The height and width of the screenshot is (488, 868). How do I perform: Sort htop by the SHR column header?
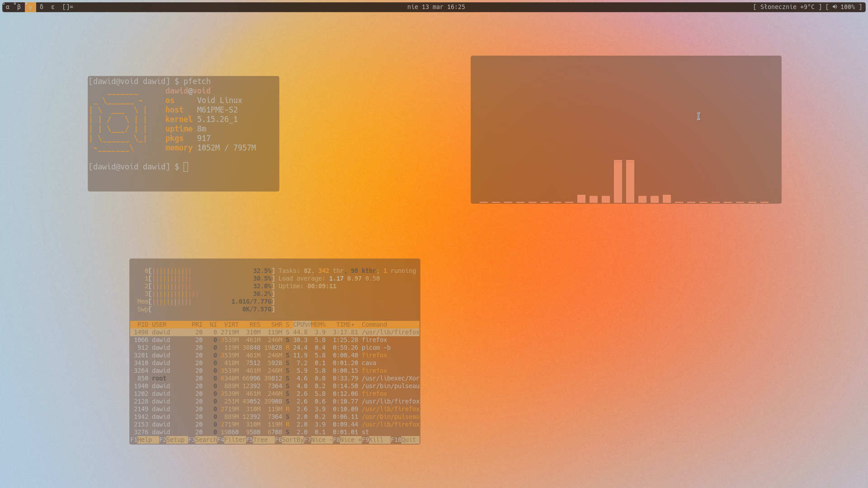pos(277,324)
